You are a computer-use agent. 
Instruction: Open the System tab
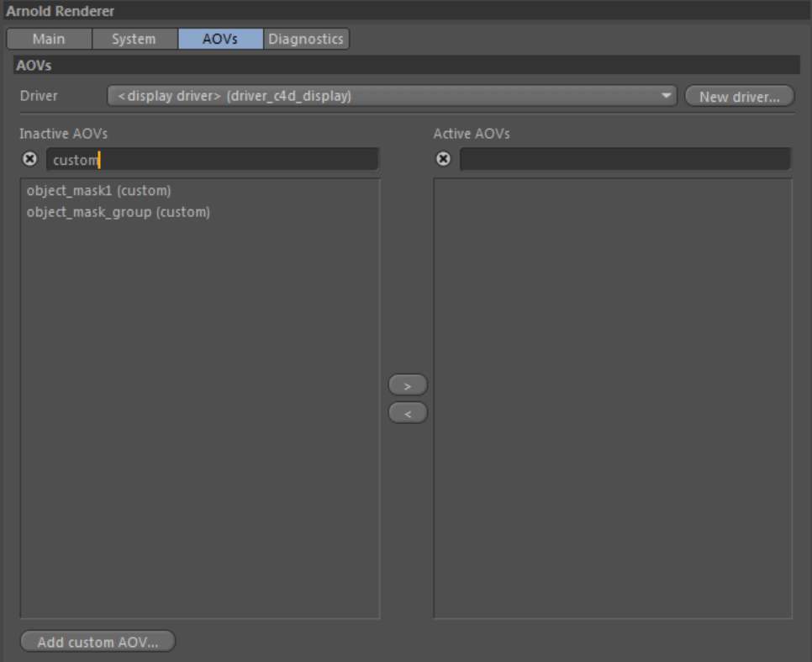click(134, 39)
